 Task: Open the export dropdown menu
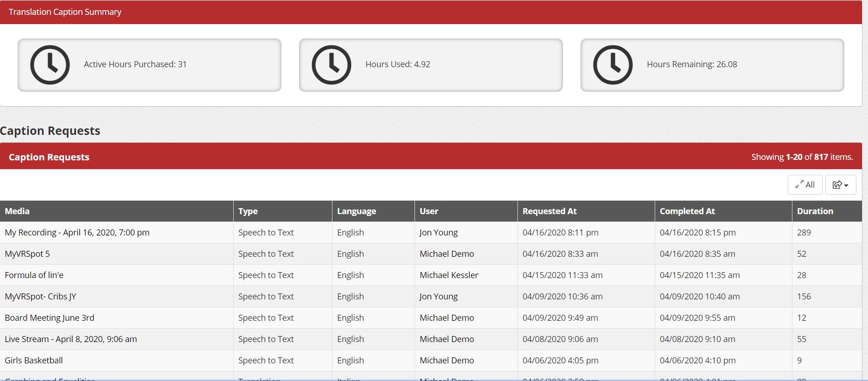pos(840,185)
